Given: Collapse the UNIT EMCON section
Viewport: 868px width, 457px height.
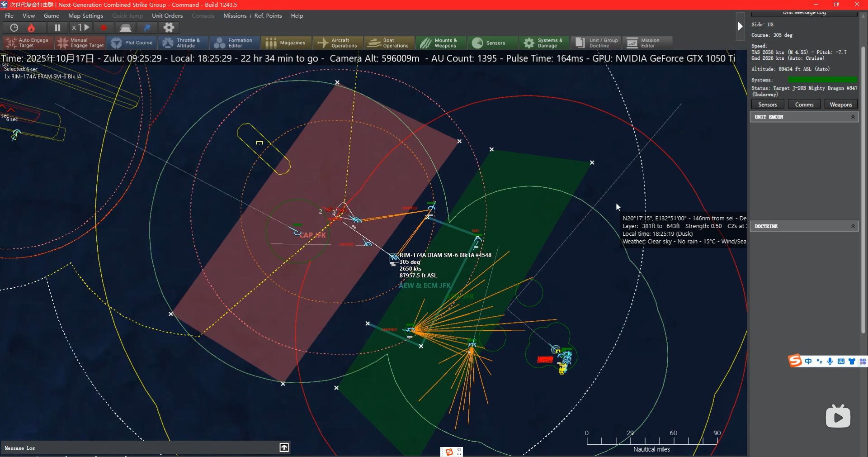Looking at the screenshot, I should (853, 117).
